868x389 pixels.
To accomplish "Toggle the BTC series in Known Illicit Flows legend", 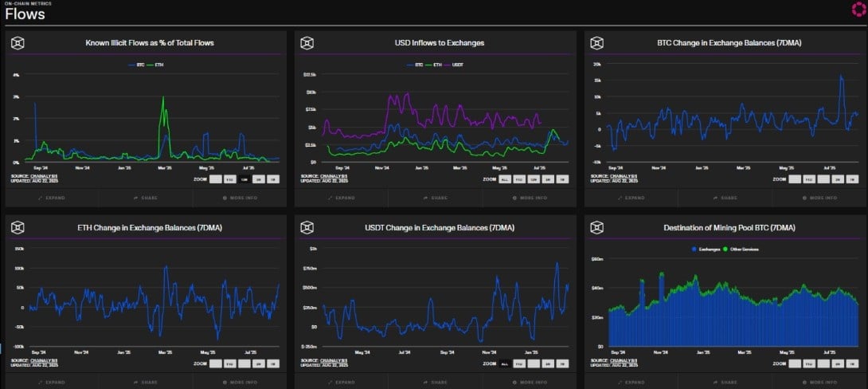I will coord(136,65).
